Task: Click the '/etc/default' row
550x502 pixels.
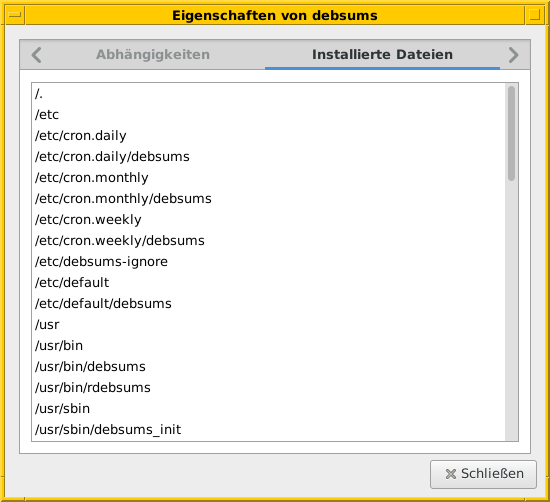Action: click(269, 283)
